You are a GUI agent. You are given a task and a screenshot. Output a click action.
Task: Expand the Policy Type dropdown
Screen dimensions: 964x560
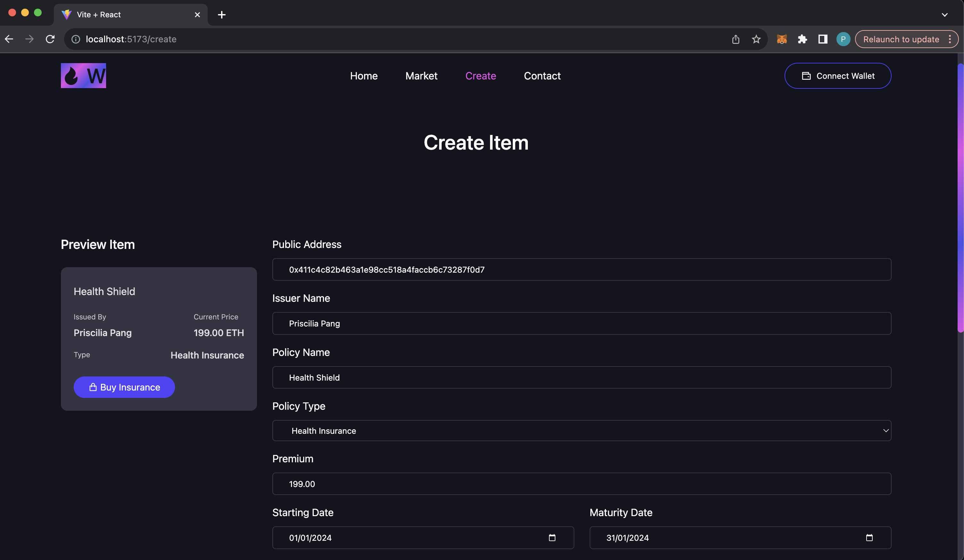(x=581, y=431)
